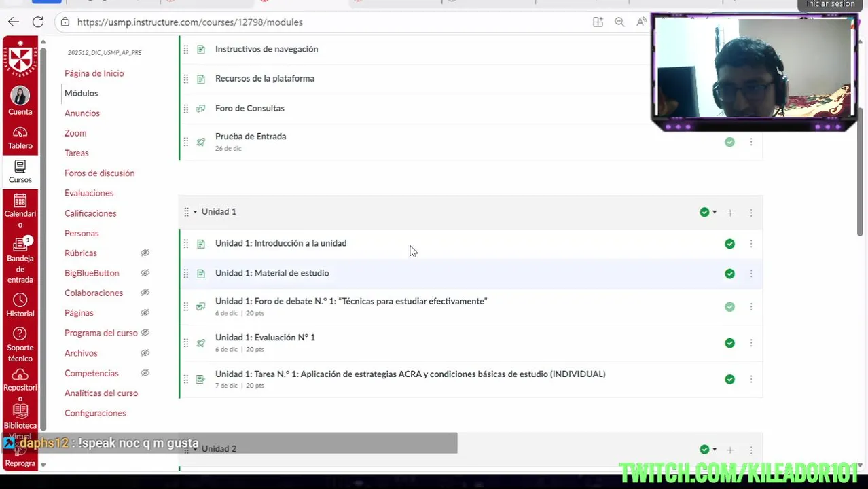Open Foro de Consultas discussion
The image size is (868, 489).
tap(250, 109)
